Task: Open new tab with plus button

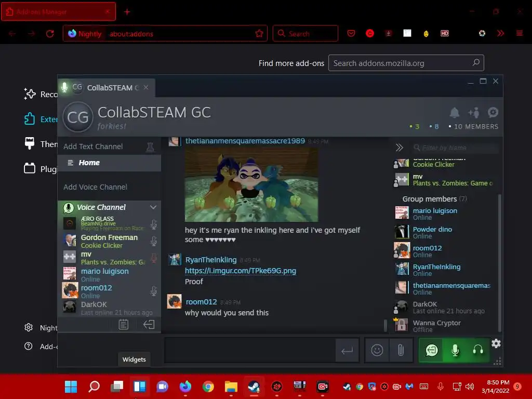Action: pyautogui.click(x=127, y=12)
